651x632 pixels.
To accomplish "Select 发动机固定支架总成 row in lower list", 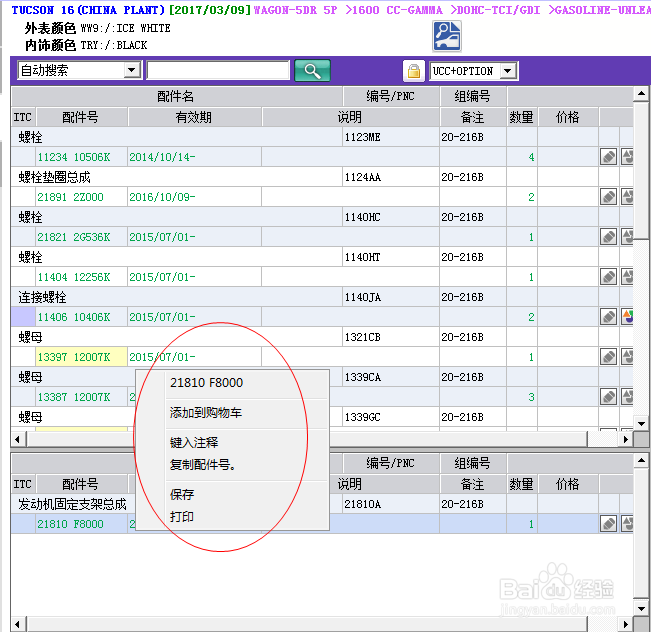I will pyautogui.click(x=73, y=504).
